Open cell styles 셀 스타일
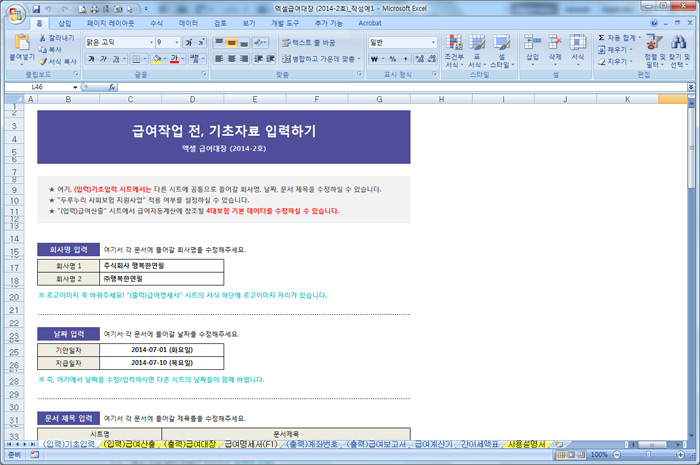The height and width of the screenshot is (465, 700). coord(502,51)
